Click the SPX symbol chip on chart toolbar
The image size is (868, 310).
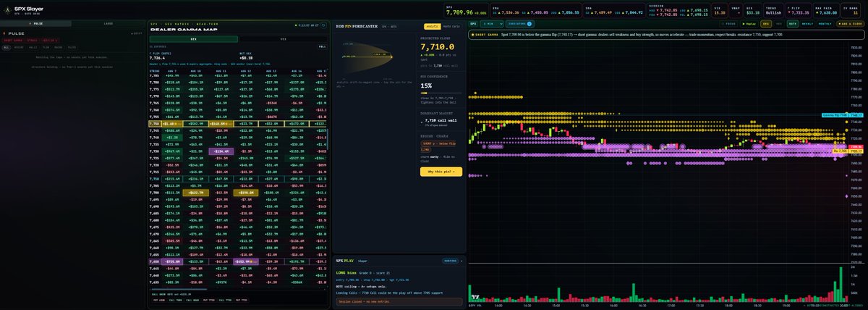(472, 24)
